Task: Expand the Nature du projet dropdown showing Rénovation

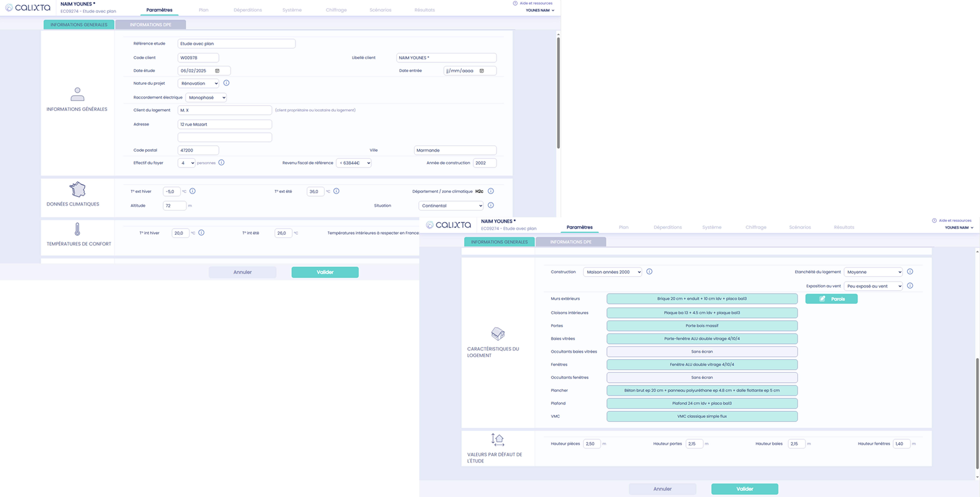Action: 198,83
